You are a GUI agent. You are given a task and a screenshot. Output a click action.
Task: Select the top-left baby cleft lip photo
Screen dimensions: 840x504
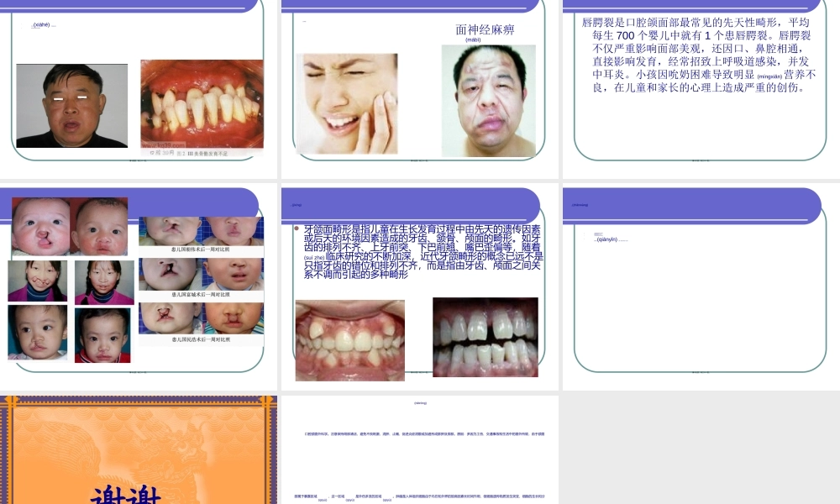point(40,226)
